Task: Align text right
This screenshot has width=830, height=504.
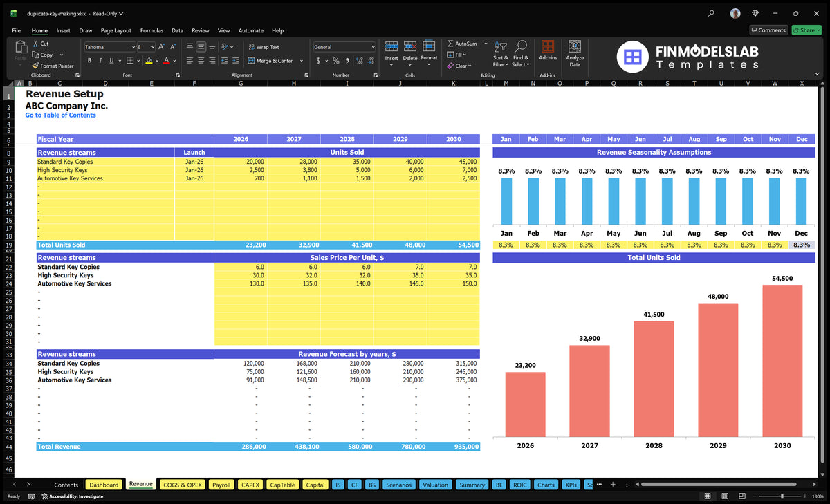Action: pyautogui.click(x=212, y=61)
